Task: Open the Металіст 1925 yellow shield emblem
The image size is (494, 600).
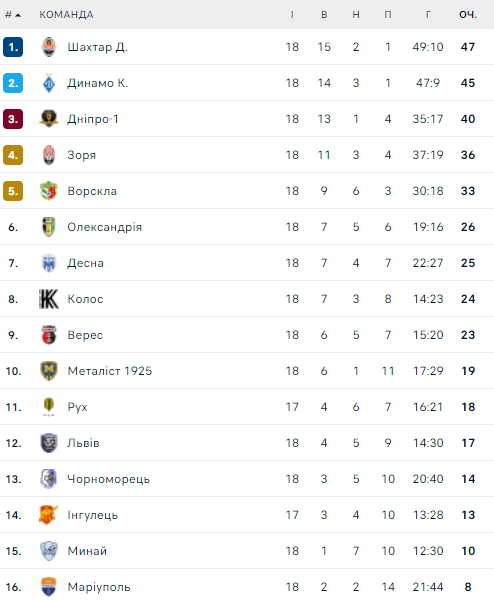Action: 49,371
